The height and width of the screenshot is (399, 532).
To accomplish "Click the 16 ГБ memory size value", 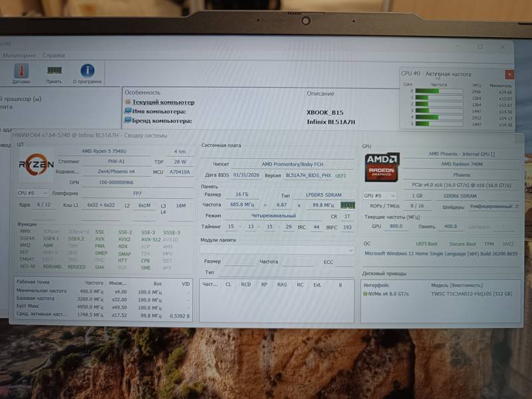I will 242,194.
